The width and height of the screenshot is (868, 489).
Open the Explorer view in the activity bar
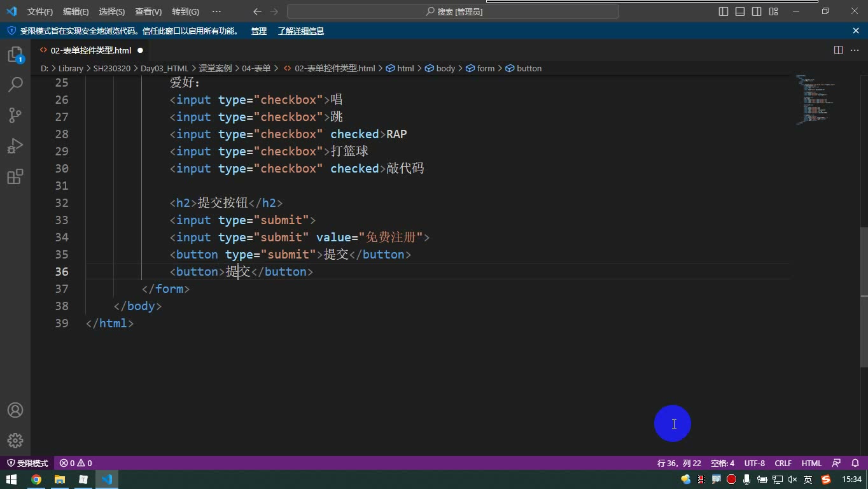click(15, 55)
